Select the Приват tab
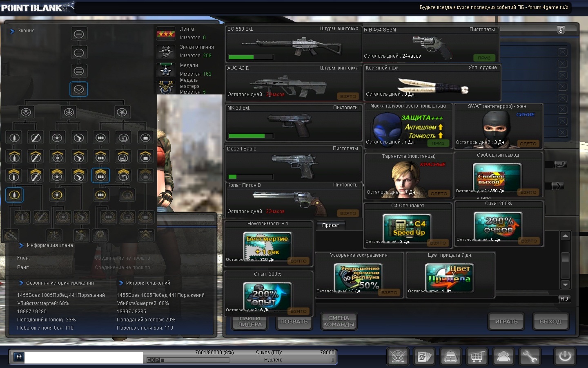This screenshot has width=588, height=368. tap(331, 225)
